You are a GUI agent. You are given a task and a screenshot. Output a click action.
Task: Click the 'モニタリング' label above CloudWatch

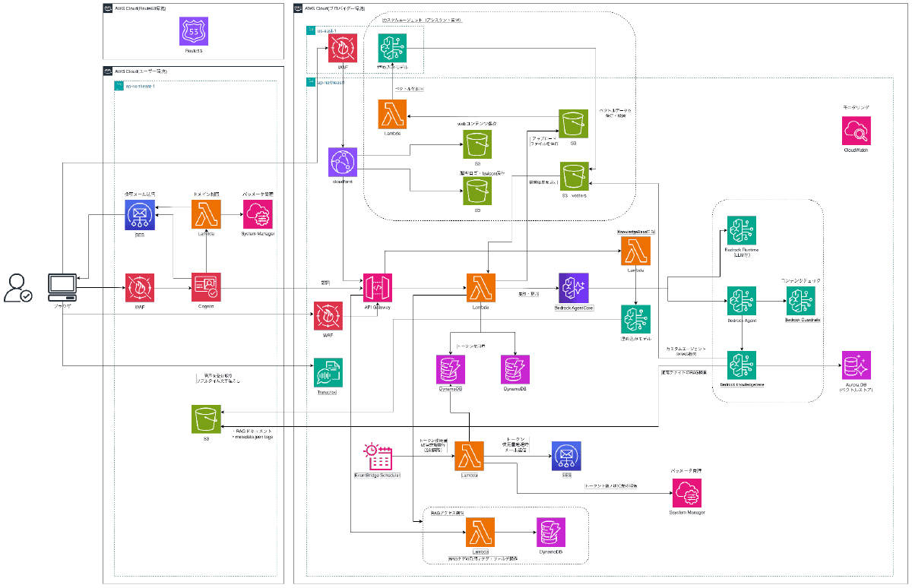(x=856, y=109)
